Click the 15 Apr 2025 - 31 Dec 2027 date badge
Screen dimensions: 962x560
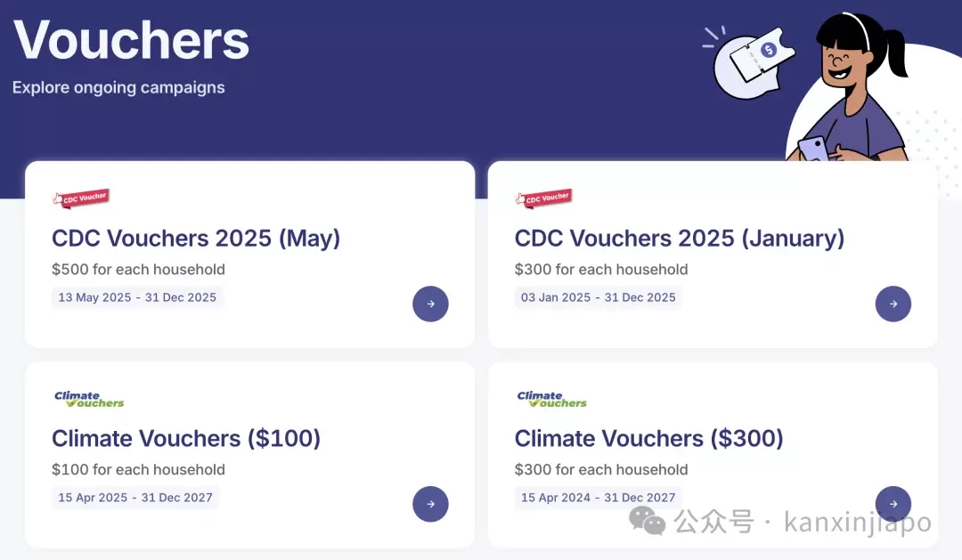135,498
